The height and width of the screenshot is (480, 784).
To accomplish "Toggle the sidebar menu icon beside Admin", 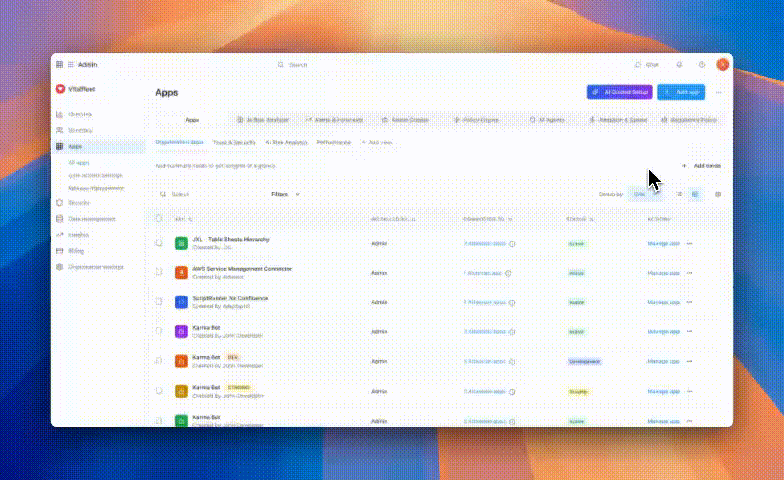I will (x=70, y=64).
